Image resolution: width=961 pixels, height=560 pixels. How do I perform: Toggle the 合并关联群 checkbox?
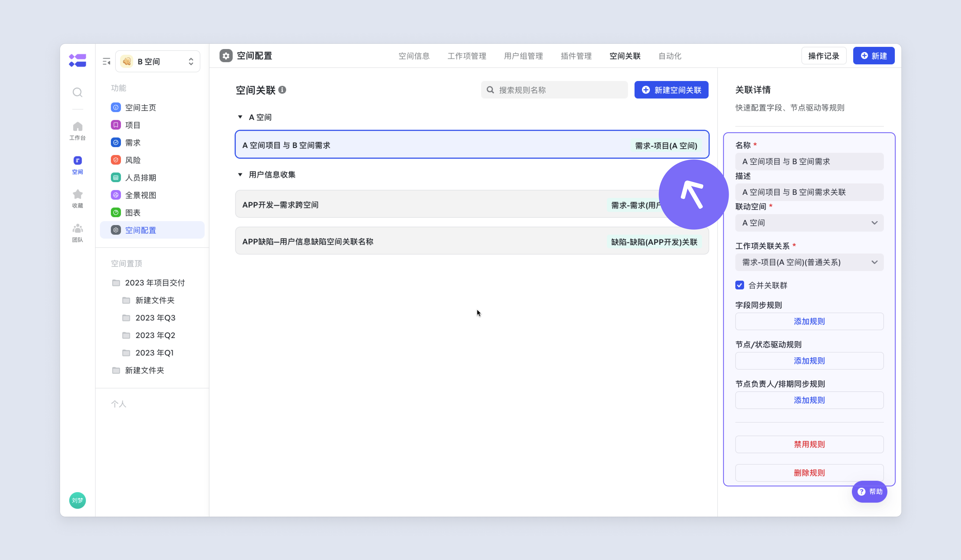tap(739, 285)
